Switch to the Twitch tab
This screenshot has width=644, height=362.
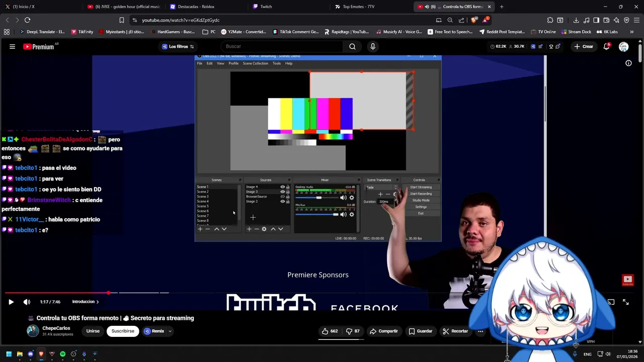(x=289, y=7)
